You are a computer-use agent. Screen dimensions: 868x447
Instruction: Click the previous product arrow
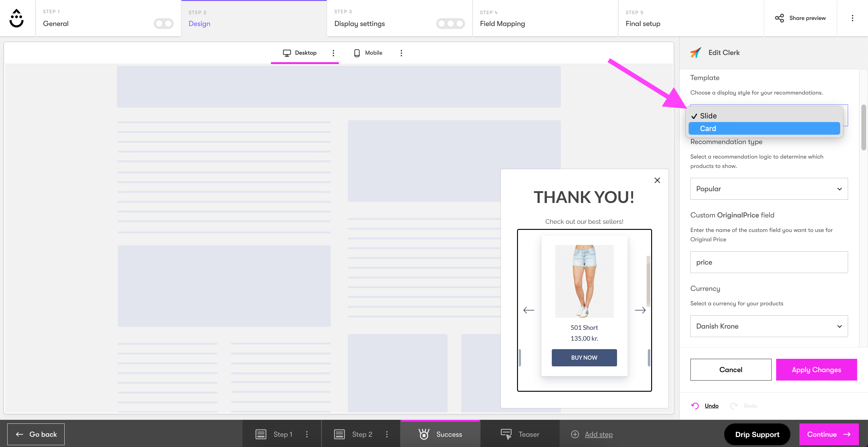(529, 310)
